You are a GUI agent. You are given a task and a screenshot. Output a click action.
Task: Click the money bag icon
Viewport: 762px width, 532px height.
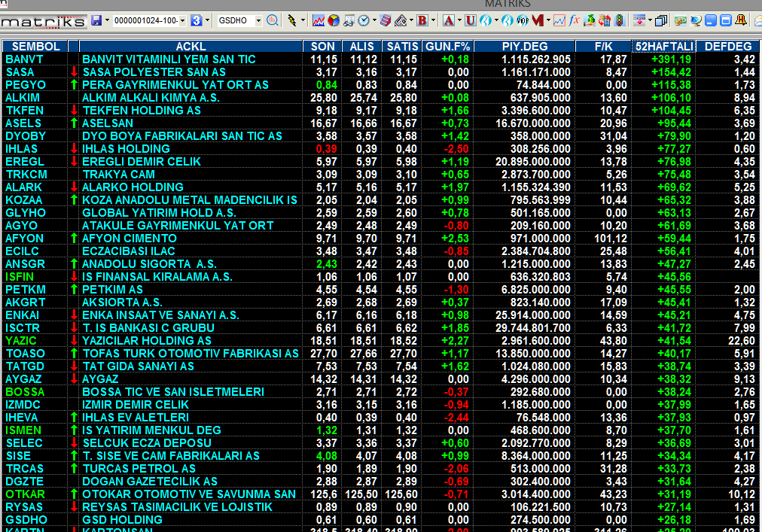pos(590,20)
